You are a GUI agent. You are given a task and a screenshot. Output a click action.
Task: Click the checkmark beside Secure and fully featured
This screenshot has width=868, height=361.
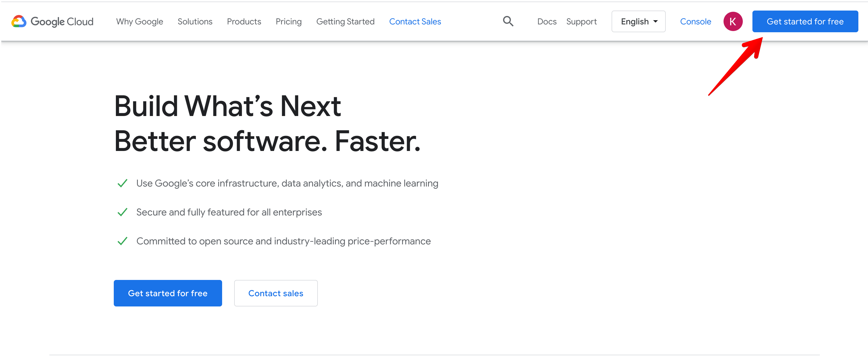122,212
